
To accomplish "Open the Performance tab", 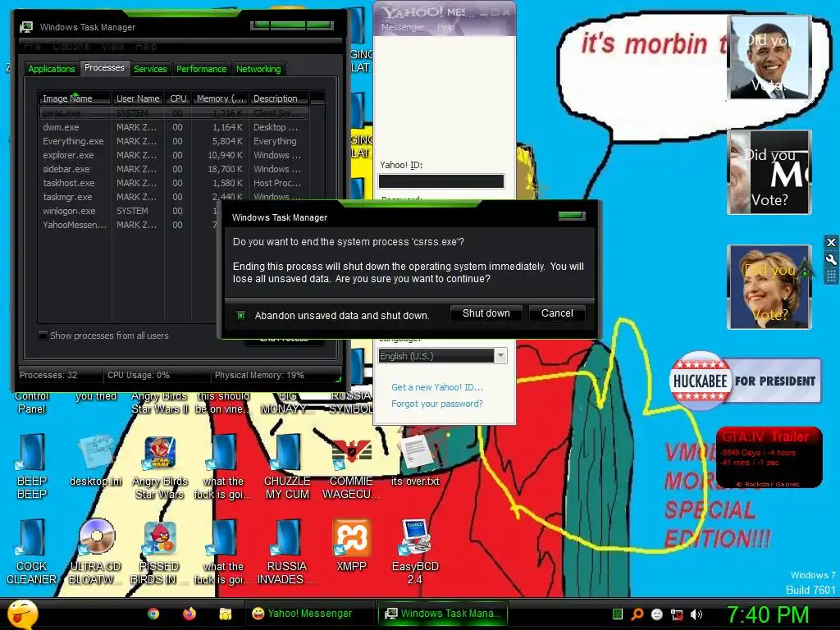I will coord(202,69).
